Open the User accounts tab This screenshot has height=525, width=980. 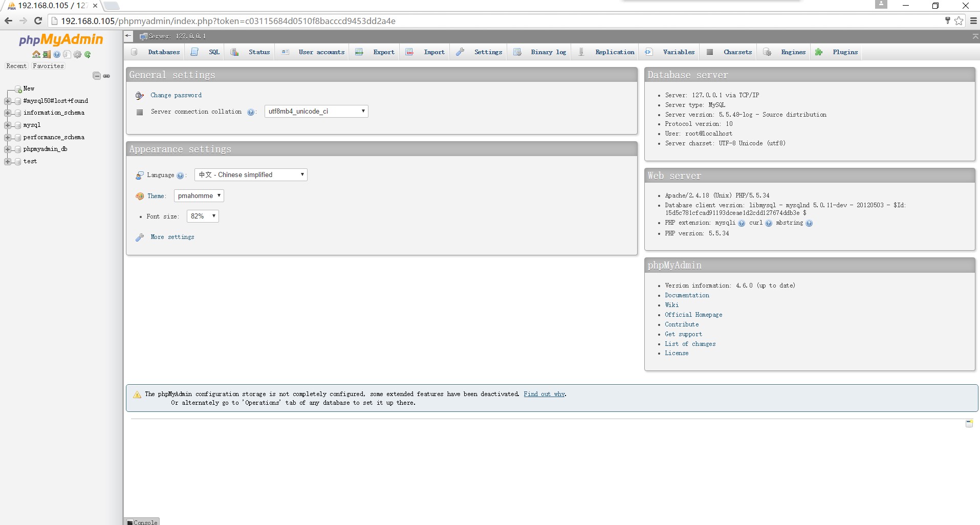click(313, 52)
